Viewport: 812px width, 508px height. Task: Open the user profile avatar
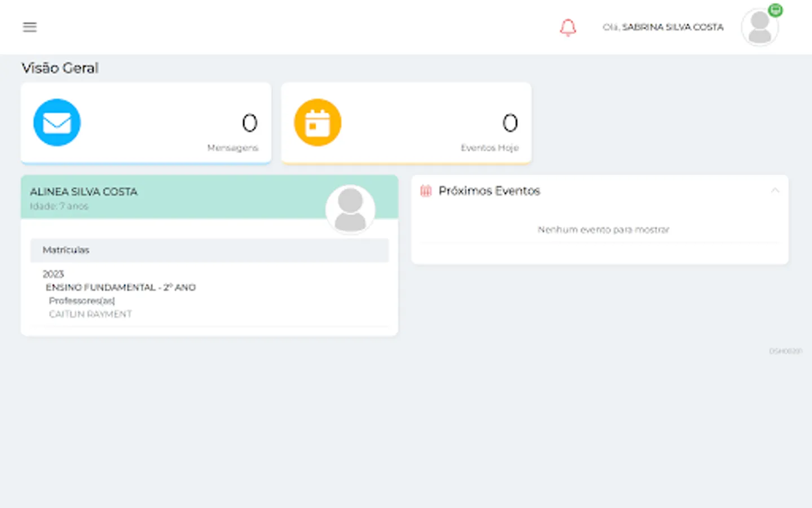(x=760, y=27)
